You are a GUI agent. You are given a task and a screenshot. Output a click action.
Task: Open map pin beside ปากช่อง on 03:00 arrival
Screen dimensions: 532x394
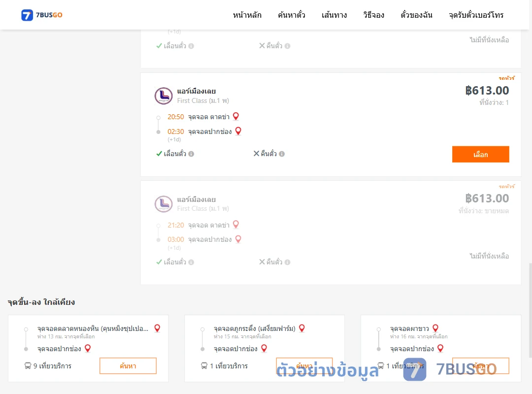pyautogui.click(x=238, y=239)
